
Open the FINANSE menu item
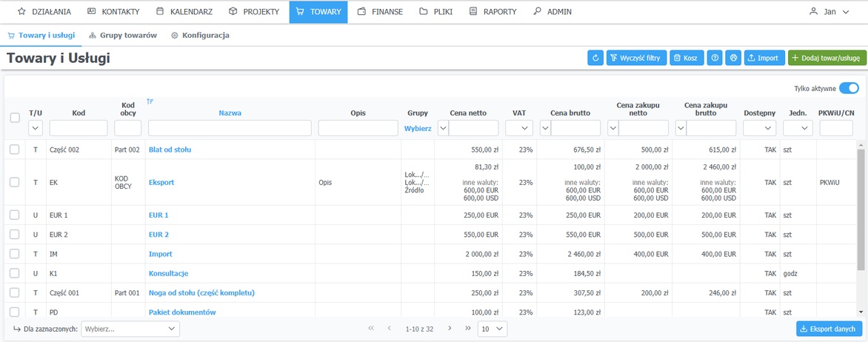(380, 12)
